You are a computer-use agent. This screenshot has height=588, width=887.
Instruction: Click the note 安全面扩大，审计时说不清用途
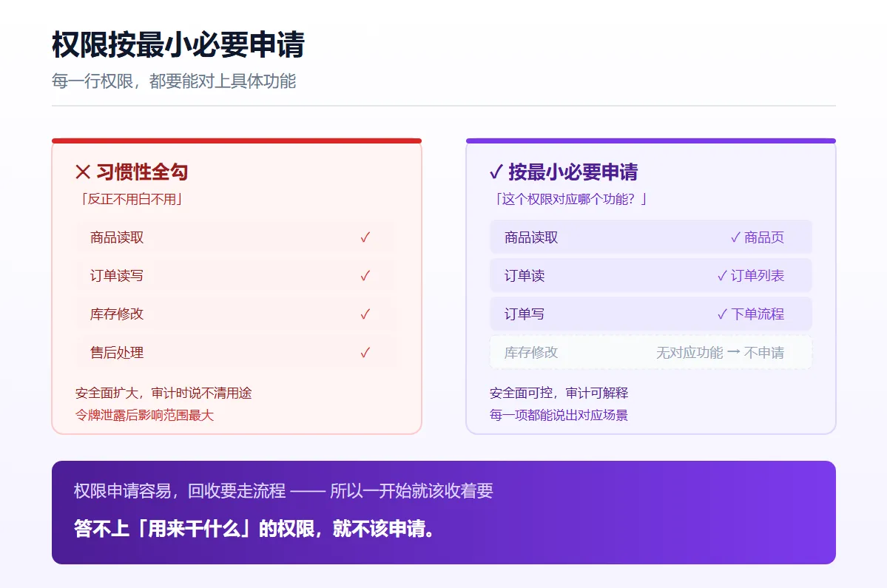pos(163,393)
